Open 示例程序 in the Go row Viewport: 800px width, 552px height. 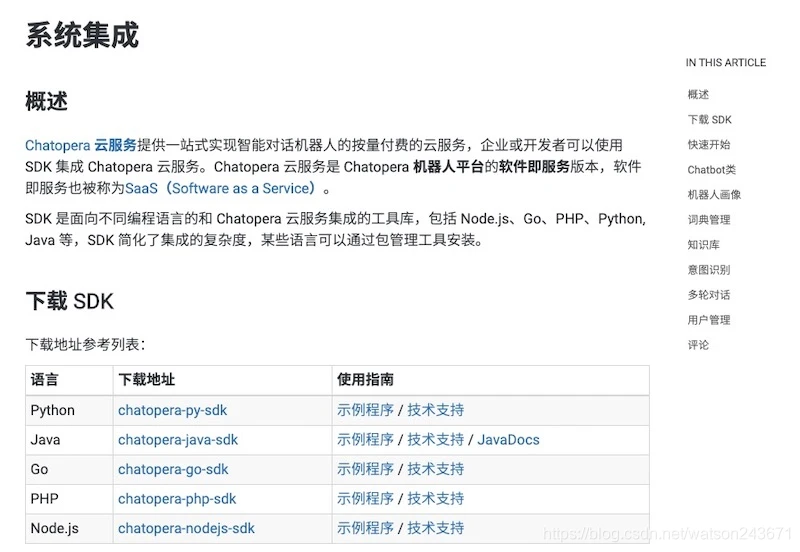[x=365, y=469]
